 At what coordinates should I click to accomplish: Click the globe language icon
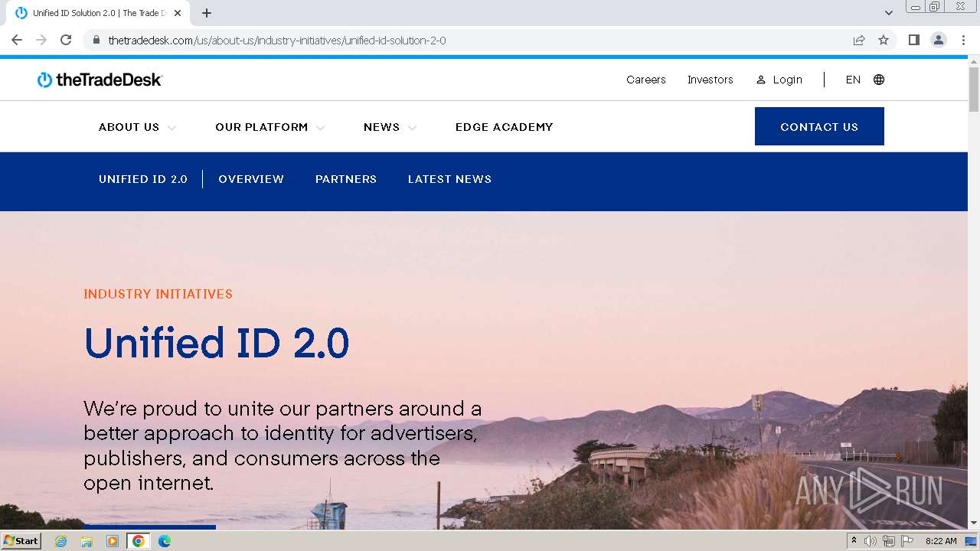point(879,80)
